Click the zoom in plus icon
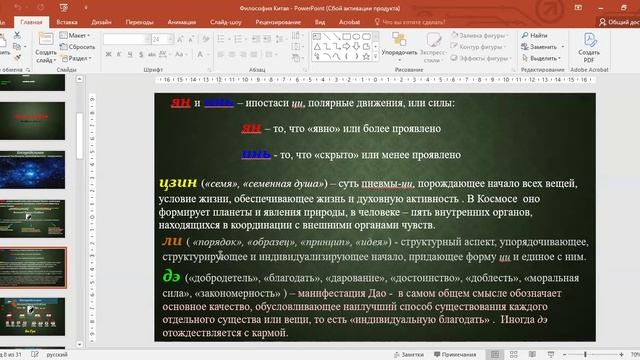Screen dimensions: 640x360 coord(621,355)
